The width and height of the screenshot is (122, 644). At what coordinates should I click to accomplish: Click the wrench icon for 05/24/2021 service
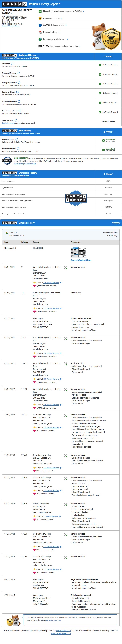[65, 268]
